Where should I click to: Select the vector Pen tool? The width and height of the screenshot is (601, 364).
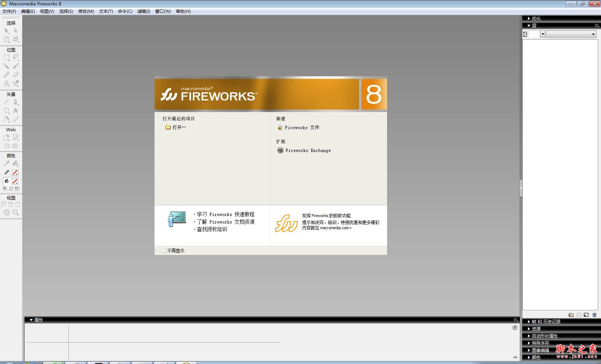click(x=15, y=102)
